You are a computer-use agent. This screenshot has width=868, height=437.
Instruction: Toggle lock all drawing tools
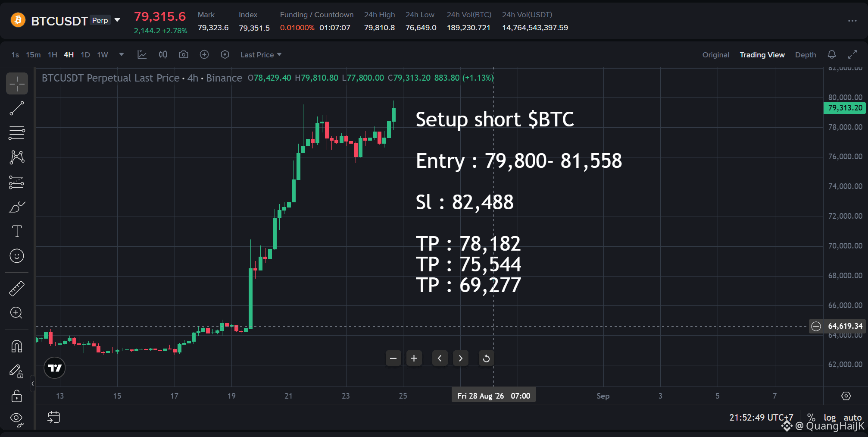pos(17,396)
